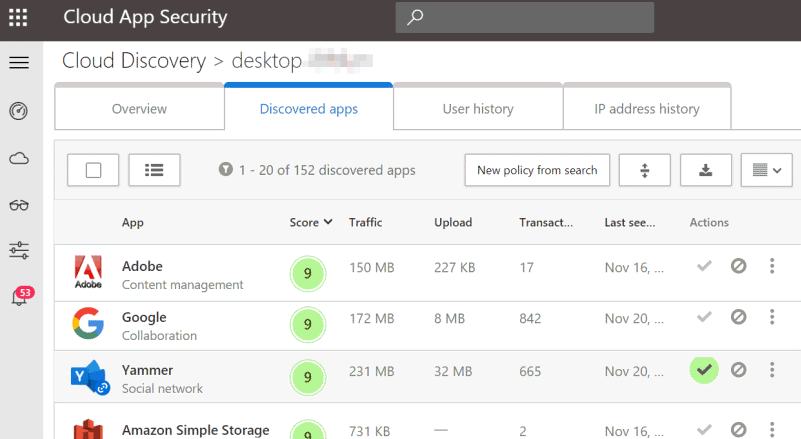Mark Yammer as unsanctioned icon
The height and width of the screenshot is (439, 801).
(738, 369)
